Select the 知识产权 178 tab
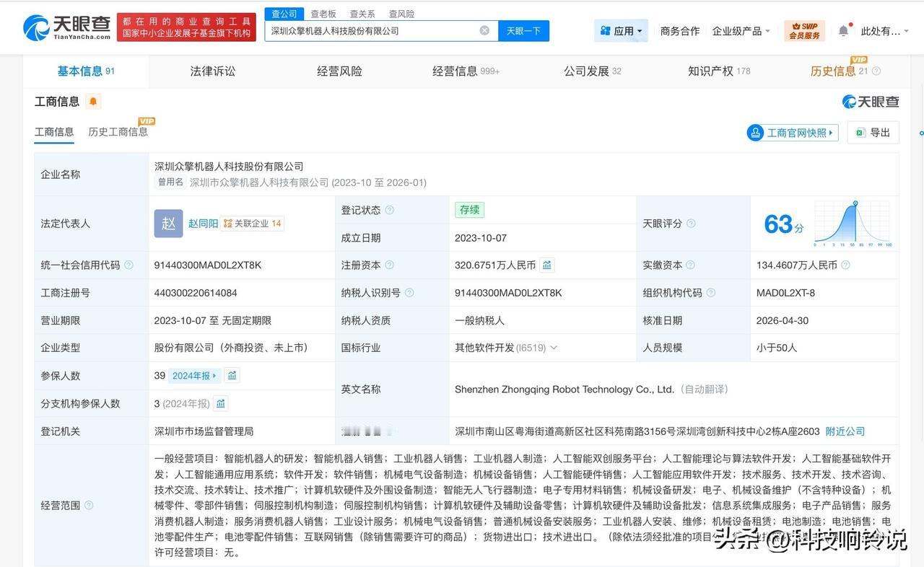This screenshot has height=567, width=924. (x=719, y=71)
